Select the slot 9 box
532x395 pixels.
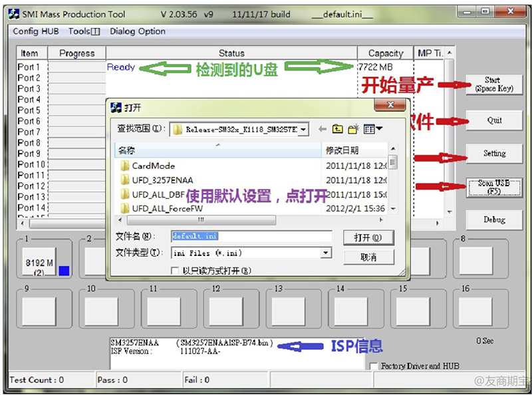tap(39, 311)
